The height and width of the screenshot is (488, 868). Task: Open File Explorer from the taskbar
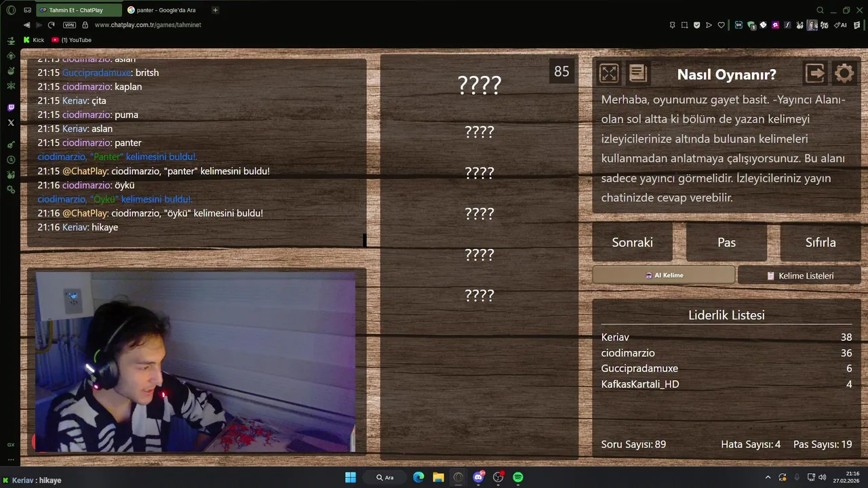tap(438, 477)
